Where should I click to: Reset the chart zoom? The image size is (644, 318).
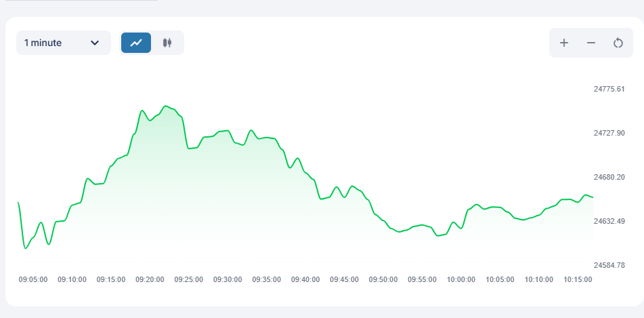[618, 43]
